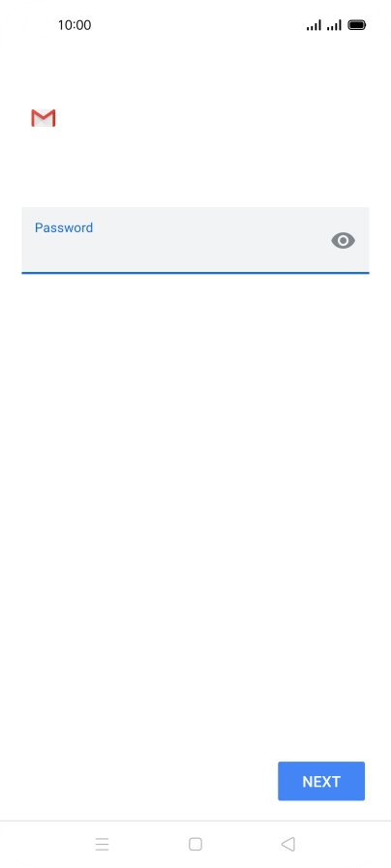Tap the battery icon in status bar
The image size is (391, 868).
point(357,25)
